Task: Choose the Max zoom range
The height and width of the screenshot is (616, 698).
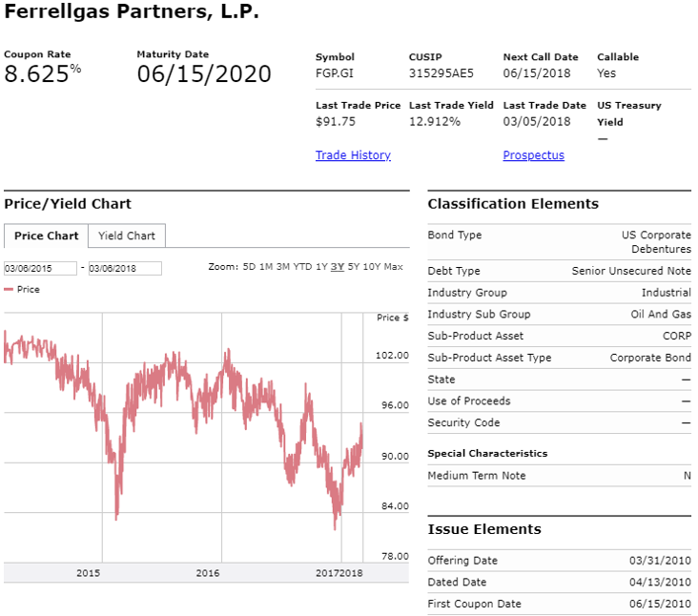Action: (393, 267)
